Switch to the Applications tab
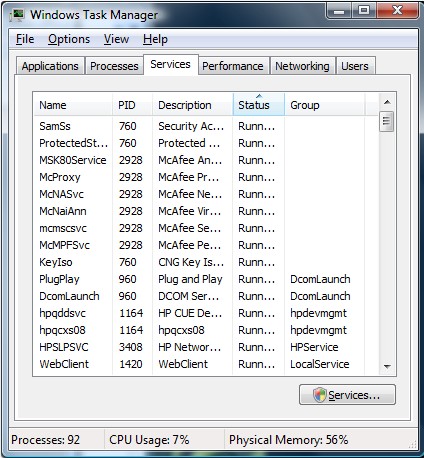 50,66
